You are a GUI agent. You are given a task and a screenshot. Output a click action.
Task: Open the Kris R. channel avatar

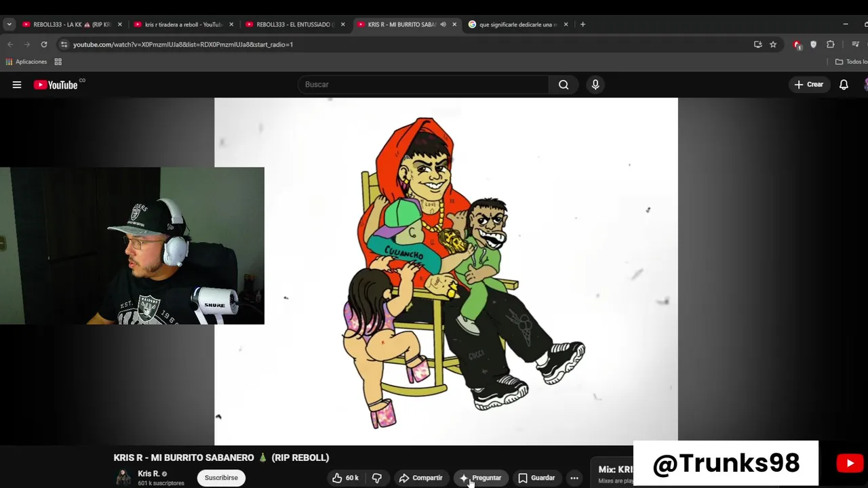[x=123, y=478]
